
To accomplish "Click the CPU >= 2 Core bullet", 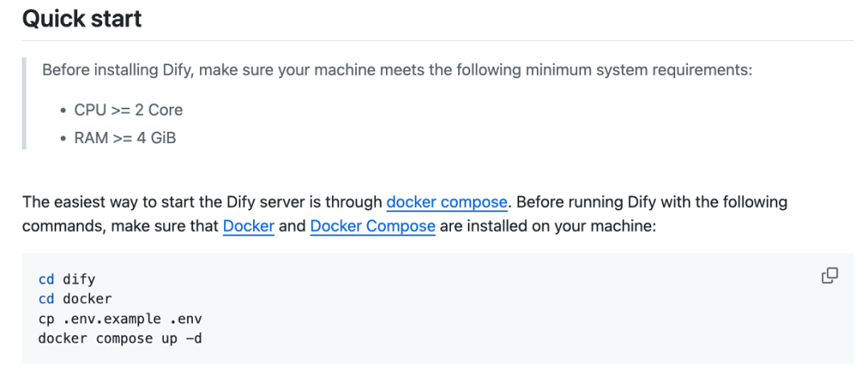I will pyautogui.click(x=129, y=110).
